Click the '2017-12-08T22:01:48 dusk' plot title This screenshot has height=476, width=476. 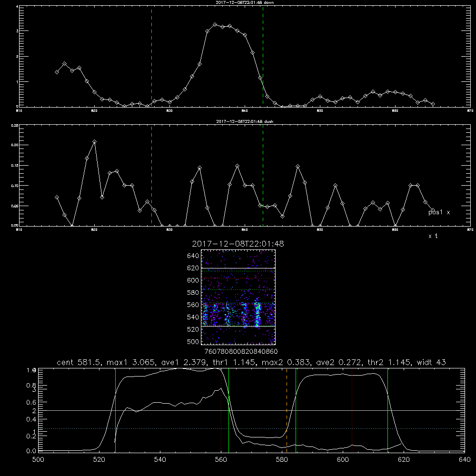tap(245, 121)
